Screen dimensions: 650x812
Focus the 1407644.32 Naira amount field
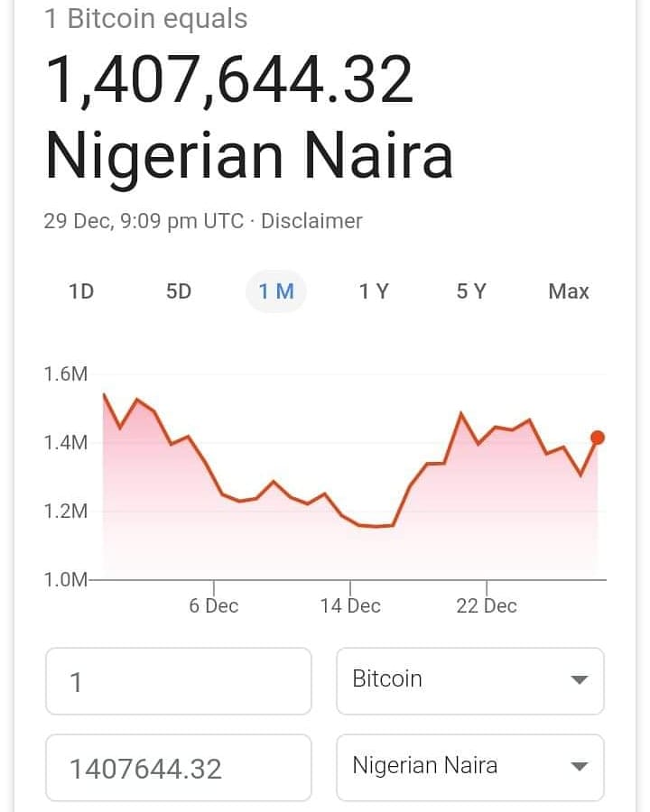(x=179, y=767)
